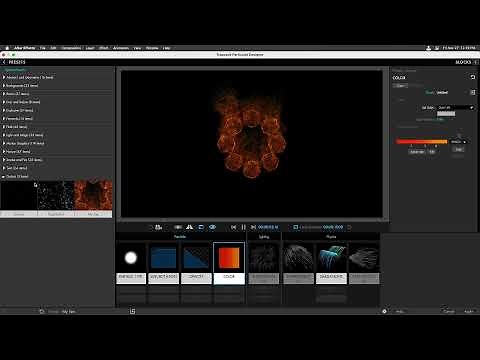Open the Edit menu

(x=53, y=48)
